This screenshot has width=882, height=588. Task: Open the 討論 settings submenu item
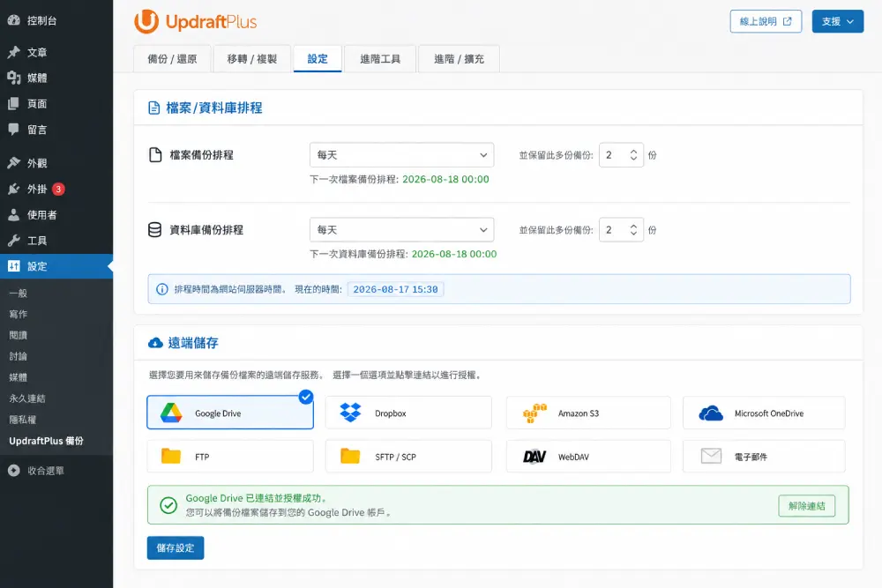tap(18, 356)
